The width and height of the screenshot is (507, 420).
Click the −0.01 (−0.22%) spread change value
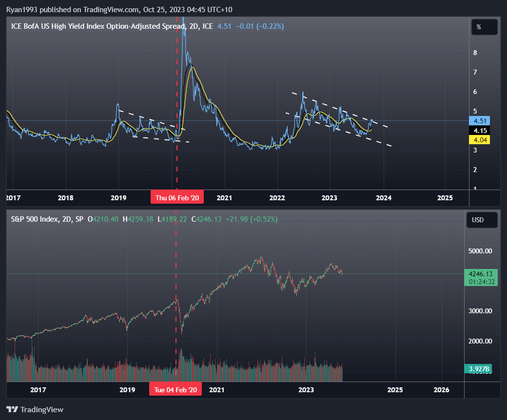pos(260,26)
